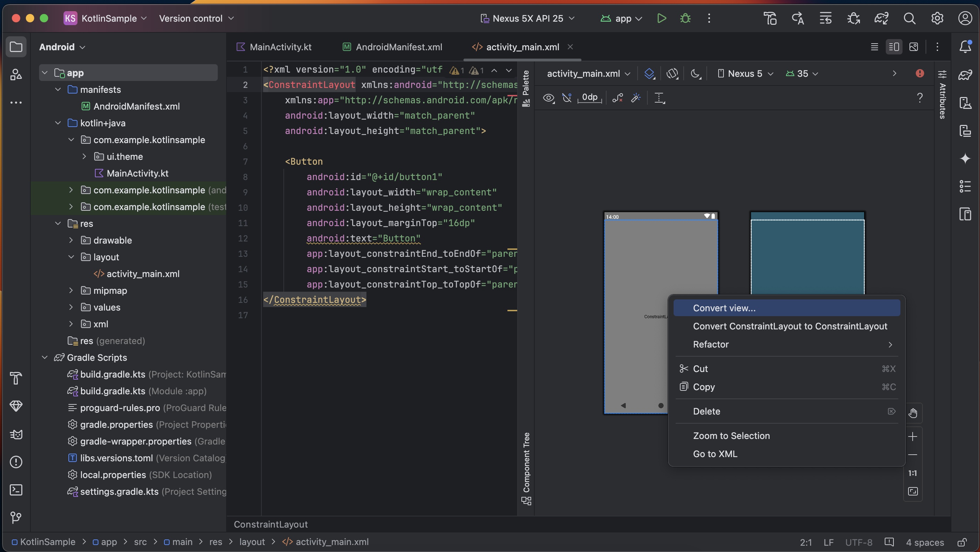
Task: Open the Nexus 5 device dropdown
Action: pyautogui.click(x=745, y=73)
